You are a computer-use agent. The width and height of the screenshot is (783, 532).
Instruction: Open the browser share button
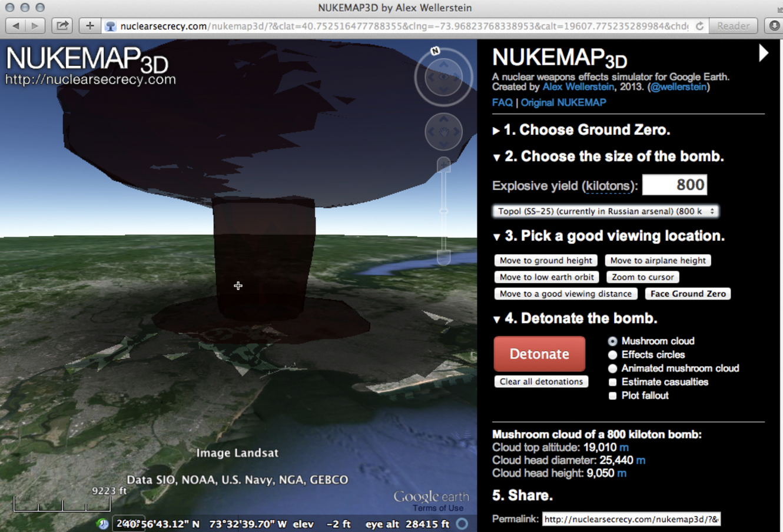(62, 26)
